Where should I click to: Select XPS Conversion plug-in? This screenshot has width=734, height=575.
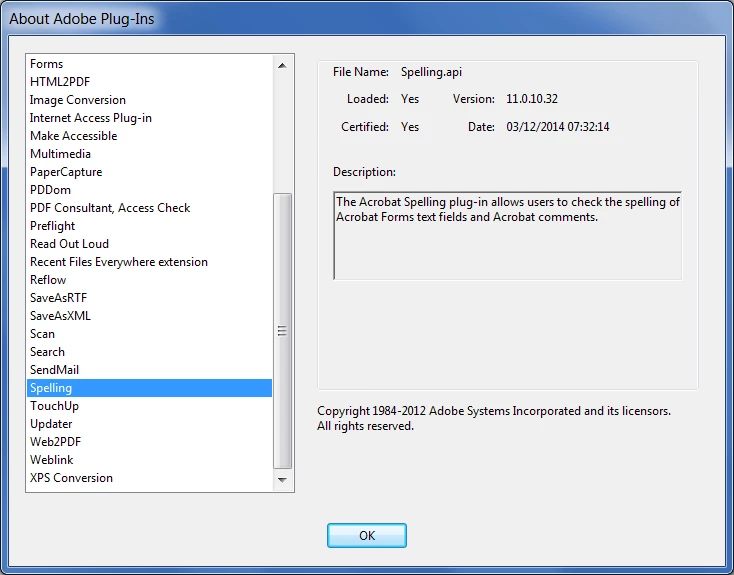[149, 478]
